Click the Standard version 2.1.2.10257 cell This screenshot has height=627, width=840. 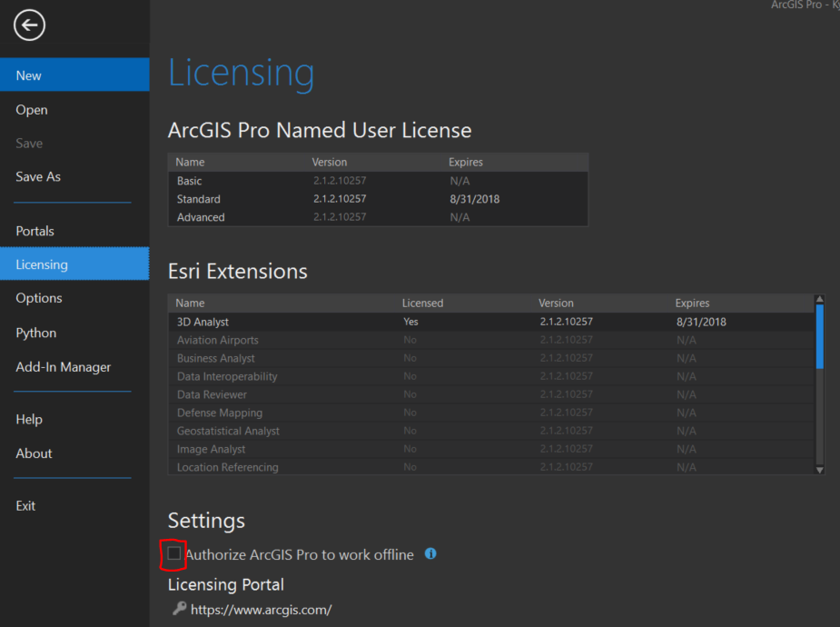[x=340, y=199]
